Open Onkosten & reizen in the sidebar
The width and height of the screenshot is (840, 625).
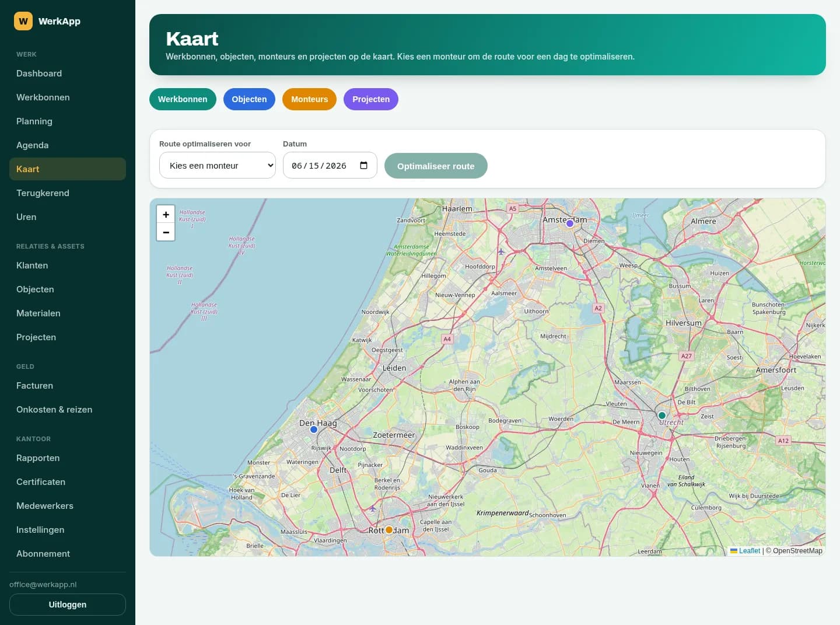click(68, 410)
